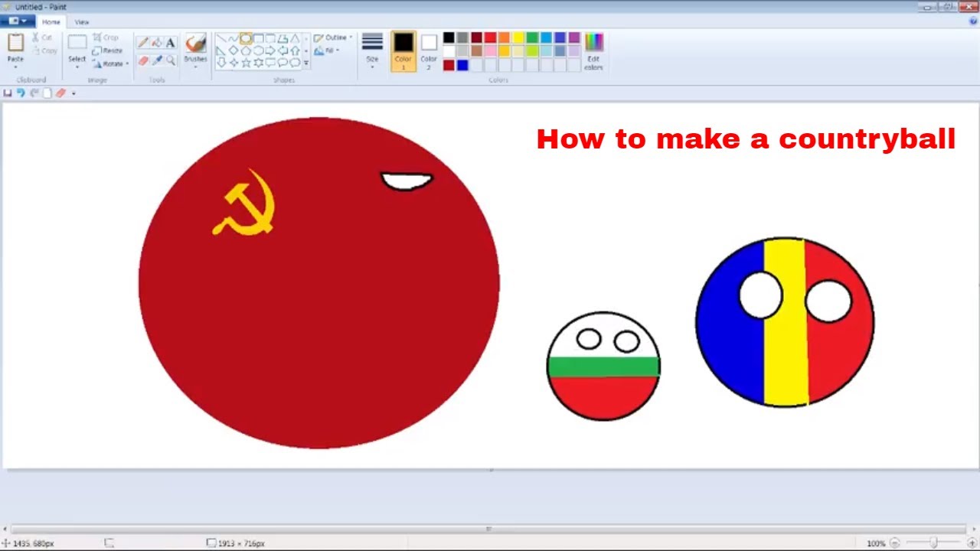This screenshot has height=551, width=980.
Task: Select the Fill with color bucket tool
Action: click(157, 43)
